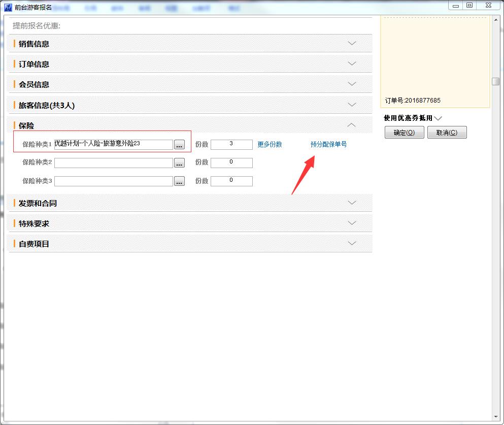The height and width of the screenshot is (425, 504).
Task: Expand the 会员信息 section chevron
Action: pos(352,84)
